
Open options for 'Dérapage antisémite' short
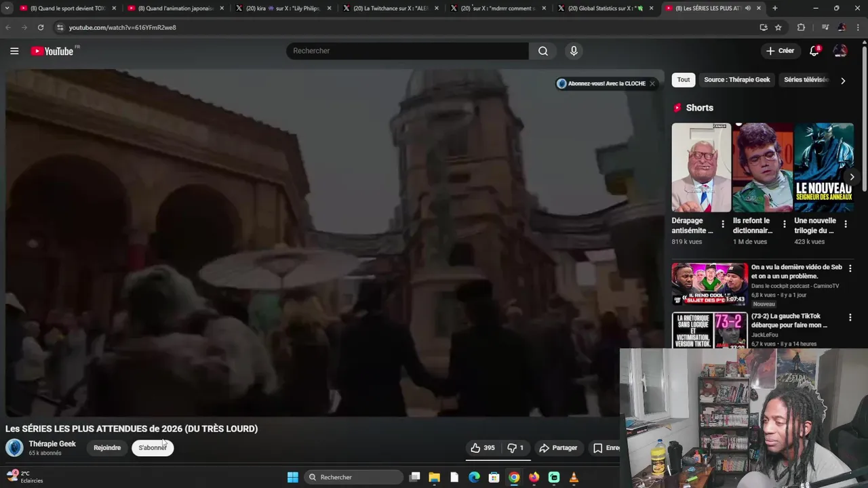[723, 224]
